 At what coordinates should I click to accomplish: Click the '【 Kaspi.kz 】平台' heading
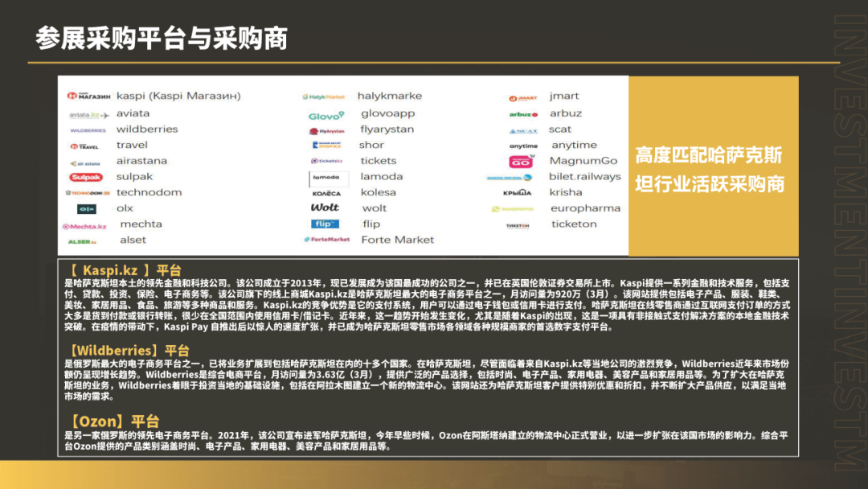[x=124, y=270]
